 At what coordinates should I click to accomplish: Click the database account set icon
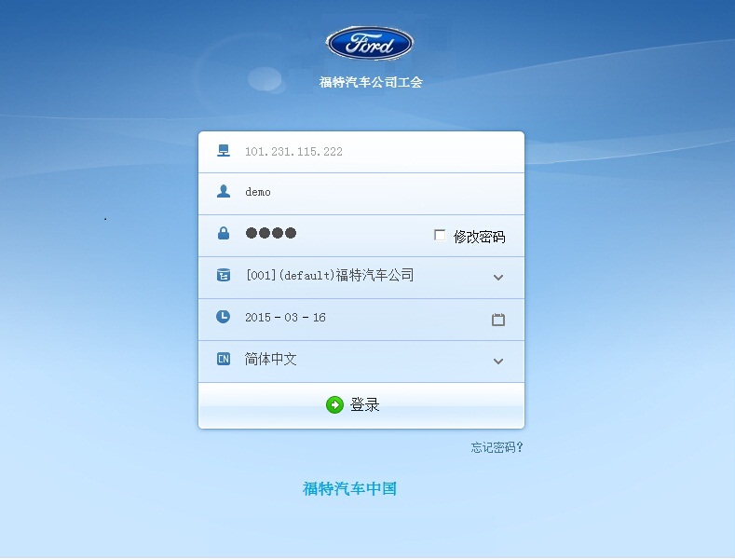224,275
